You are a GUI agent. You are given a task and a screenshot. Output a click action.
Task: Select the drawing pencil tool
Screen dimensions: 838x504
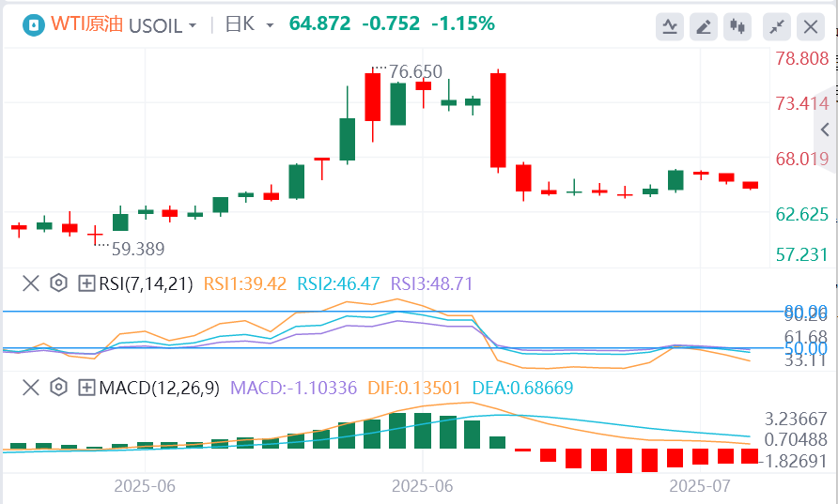tap(703, 26)
